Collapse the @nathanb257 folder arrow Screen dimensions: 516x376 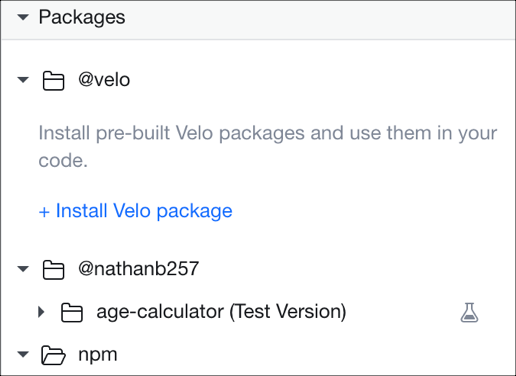[x=23, y=269]
